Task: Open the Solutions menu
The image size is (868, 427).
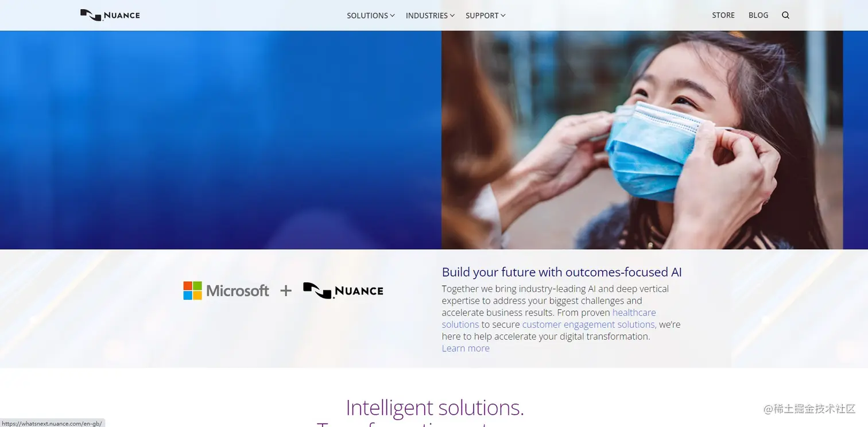Action: click(367, 15)
